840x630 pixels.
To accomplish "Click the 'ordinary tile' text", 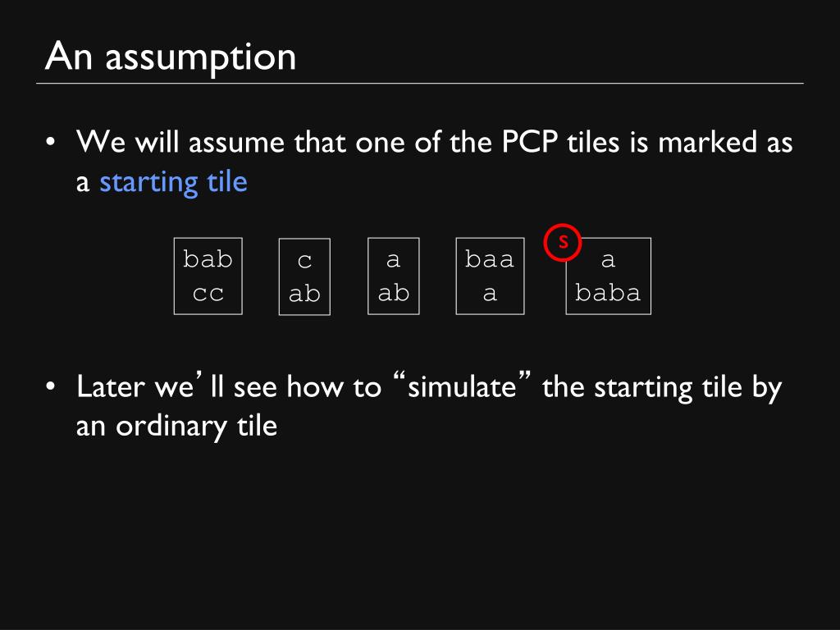I will pos(197,427).
